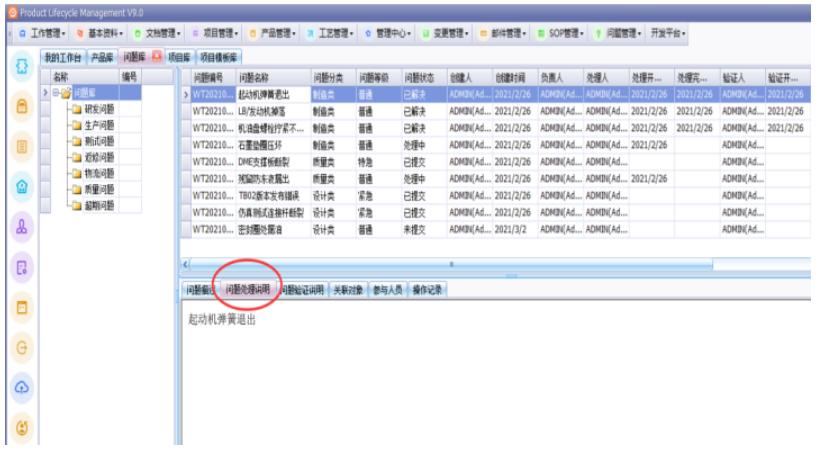The image size is (823, 458).
Task: Click the folder icon beside 测试问题
Action: click(x=77, y=141)
